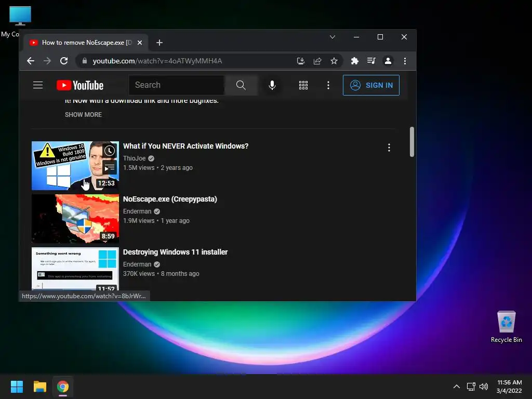
Task: Add ThioJoe video to Watch later
Action: [x=110, y=151]
